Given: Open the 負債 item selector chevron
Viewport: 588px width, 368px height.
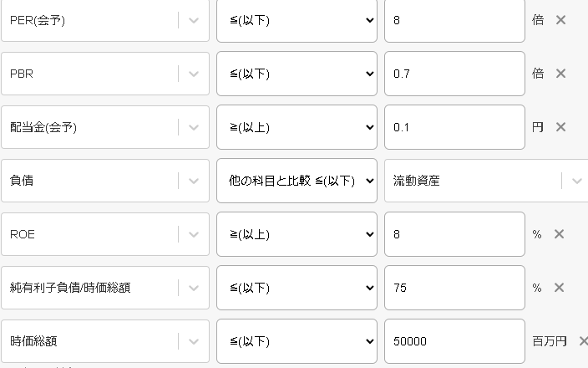Looking at the screenshot, I should point(194,181).
